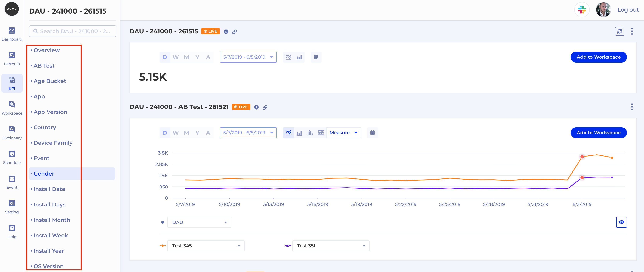Open the AB Test date range dropdown
This screenshot has width=644, height=272.
(x=248, y=133)
